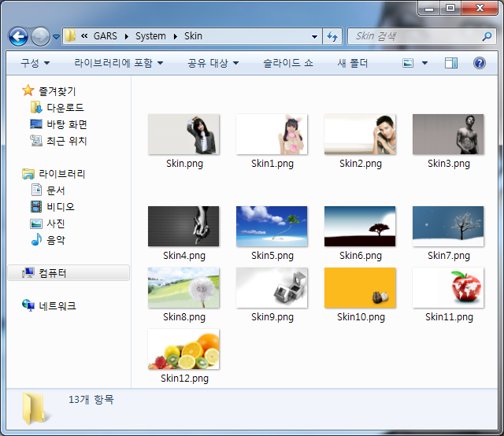
Task: Open the 구성 menu
Action: [35, 63]
